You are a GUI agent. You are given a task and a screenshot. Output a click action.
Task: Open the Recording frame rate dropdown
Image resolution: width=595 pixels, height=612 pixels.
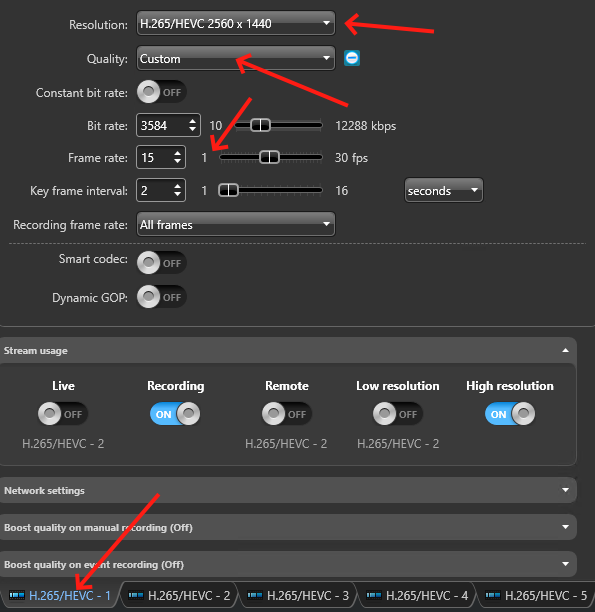tap(236, 224)
